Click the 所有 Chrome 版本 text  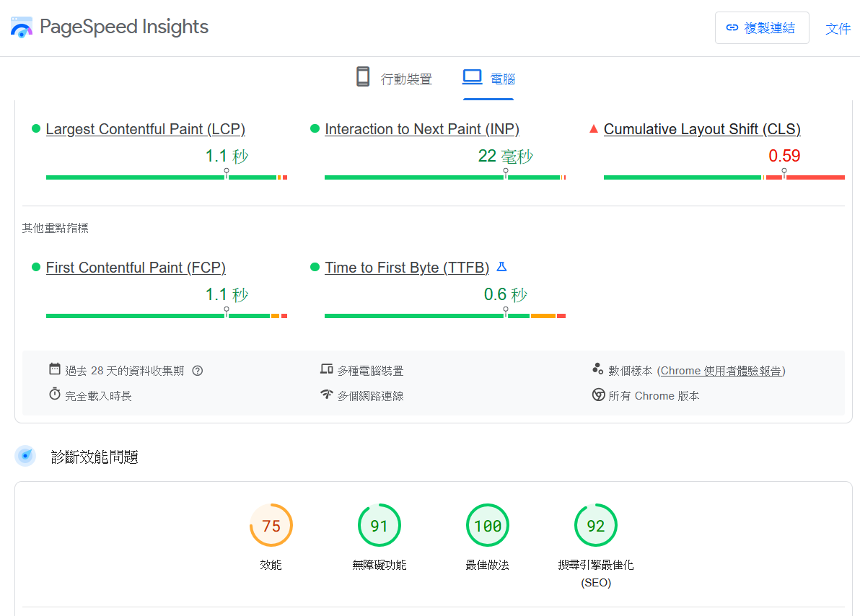(x=654, y=396)
